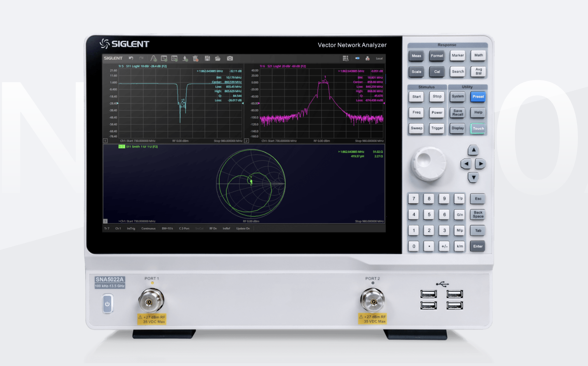Viewport: 588px width, 366px height.
Task: Tap the Save Recall key
Action: [458, 113]
